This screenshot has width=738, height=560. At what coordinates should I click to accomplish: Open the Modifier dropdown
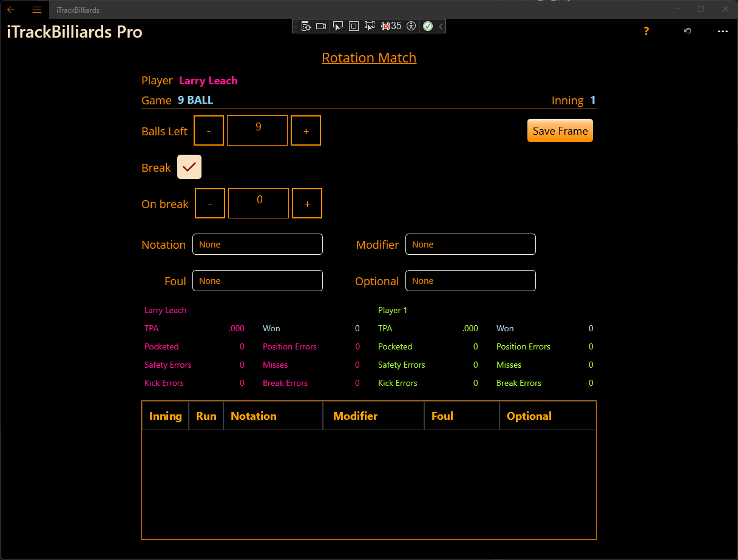(x=470, y=245)
